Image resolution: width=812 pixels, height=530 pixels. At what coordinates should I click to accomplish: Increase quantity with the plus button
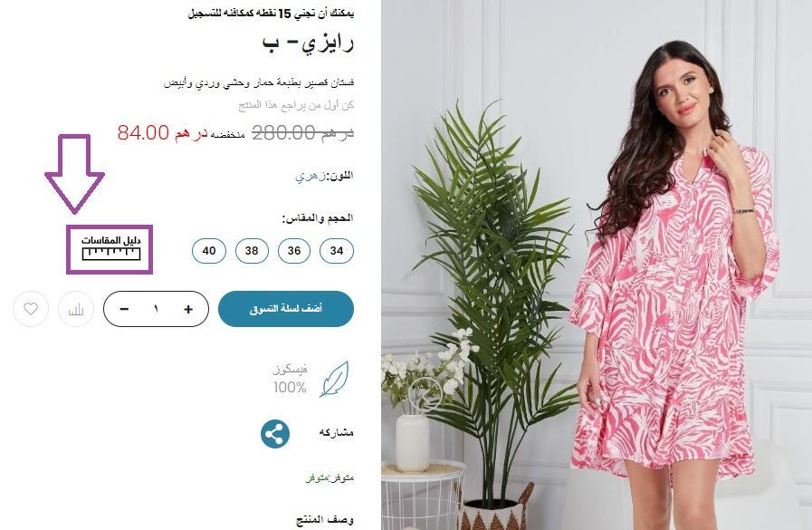188,309
